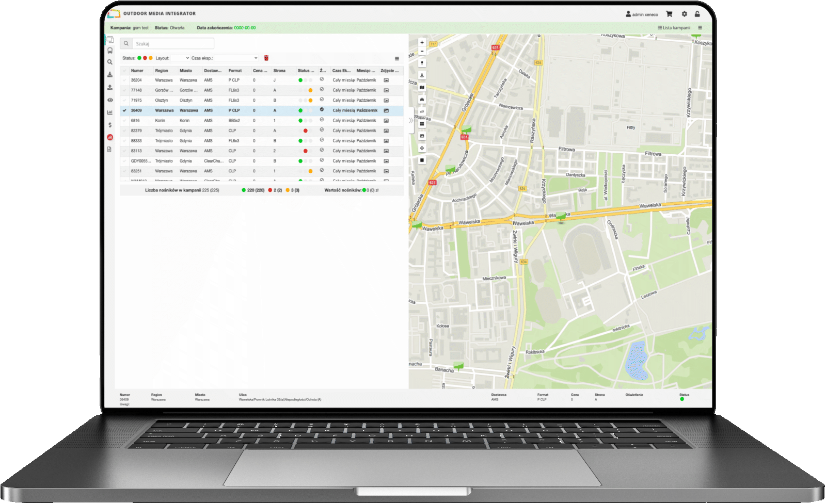Open the admin xeneco user menu
The image size is (826, 504).
tap(642, 14)
